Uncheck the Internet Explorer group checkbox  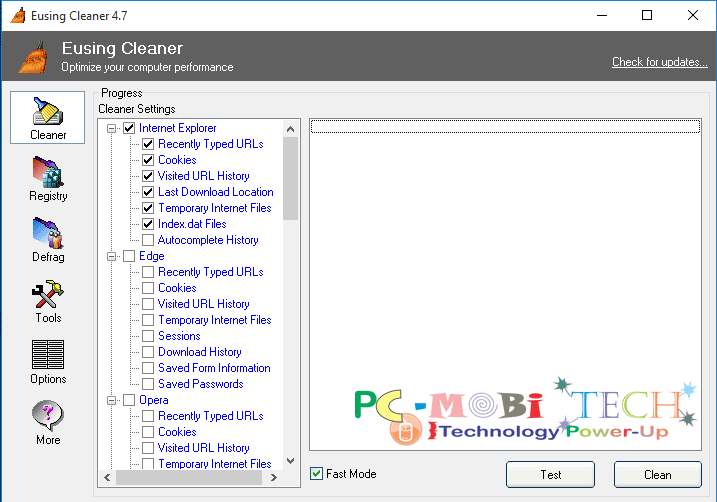pos(129,128)
